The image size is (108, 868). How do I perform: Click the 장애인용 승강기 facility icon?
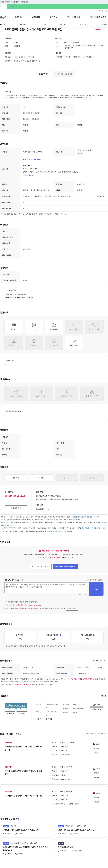41,394
